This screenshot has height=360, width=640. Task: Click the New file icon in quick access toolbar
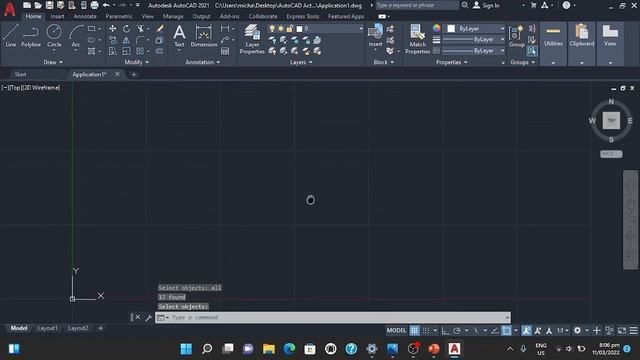27,5
